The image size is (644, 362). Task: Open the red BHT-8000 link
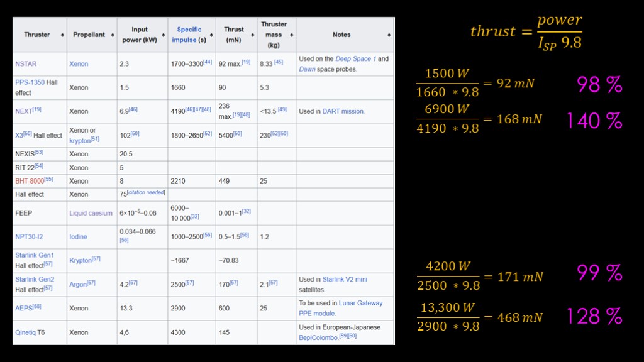pyautogui.click(x=30, y=181)
